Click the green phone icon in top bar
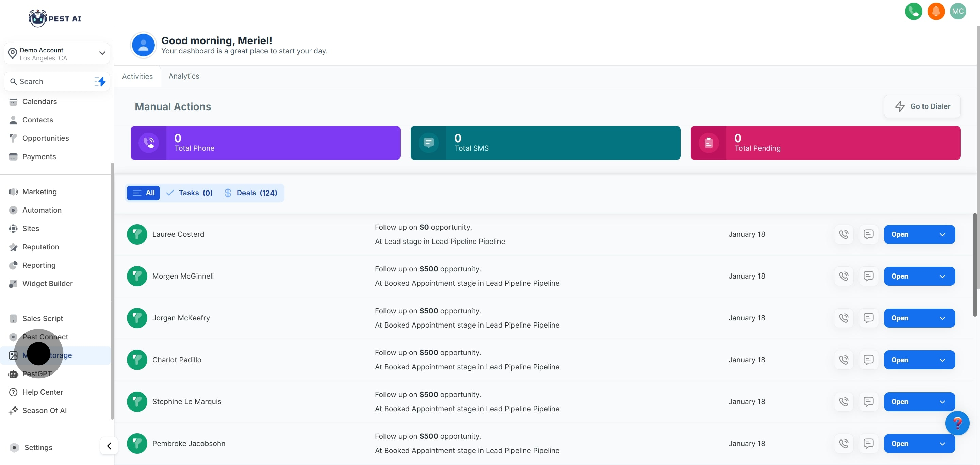This screenshot has width=980, height=465. click(x=913, y=12)
